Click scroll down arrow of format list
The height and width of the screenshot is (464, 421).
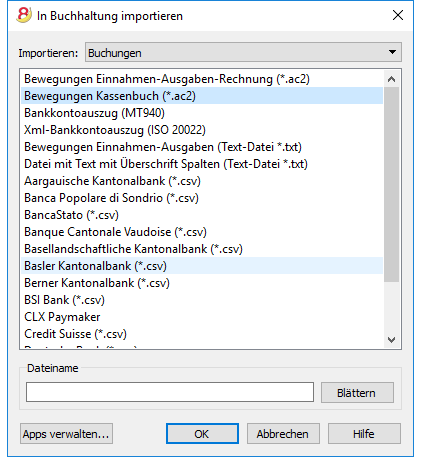click(391, 340)
